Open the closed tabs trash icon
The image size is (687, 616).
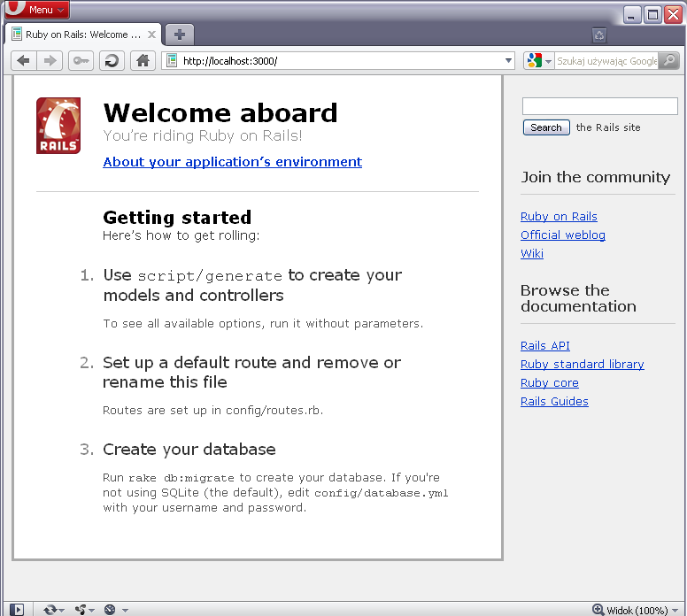599,35
